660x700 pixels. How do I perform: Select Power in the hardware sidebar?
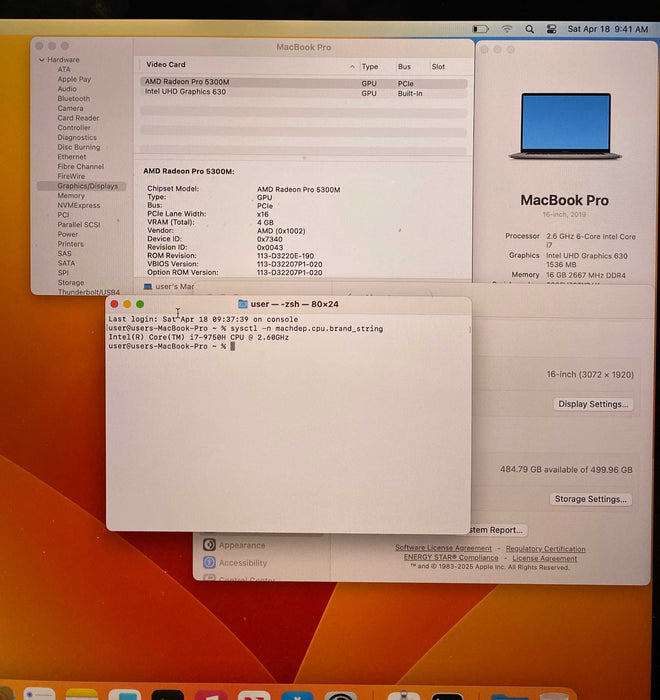67,234
